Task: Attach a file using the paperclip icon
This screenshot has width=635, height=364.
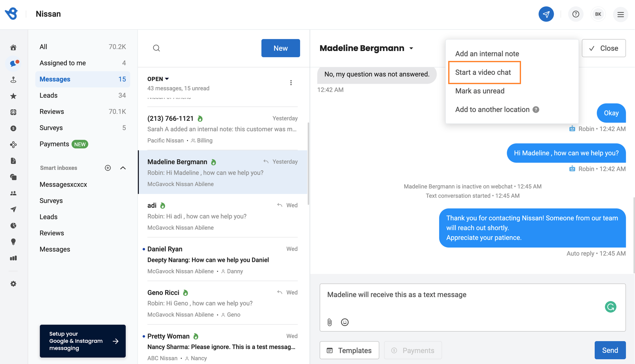Action: click(x=329, y=322)
